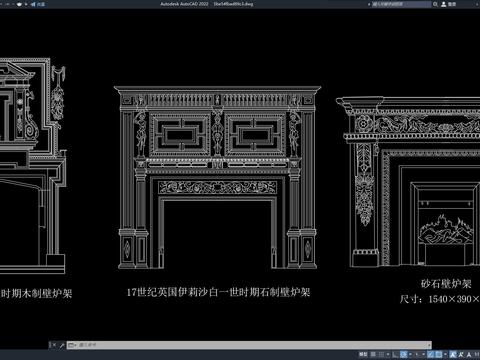
Task: Close the command line with its X button
Action: (53, 345)
